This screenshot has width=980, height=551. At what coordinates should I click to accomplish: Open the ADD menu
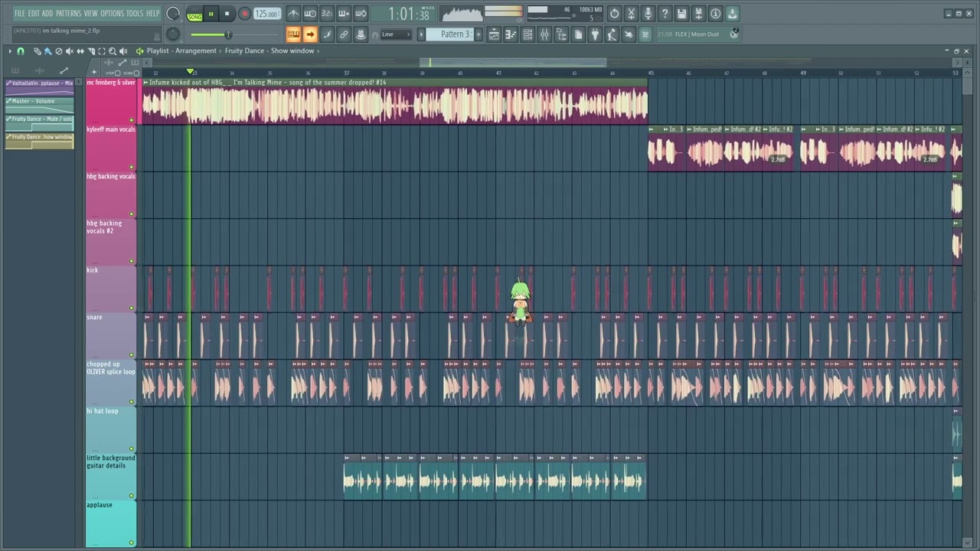coord(47,13)
